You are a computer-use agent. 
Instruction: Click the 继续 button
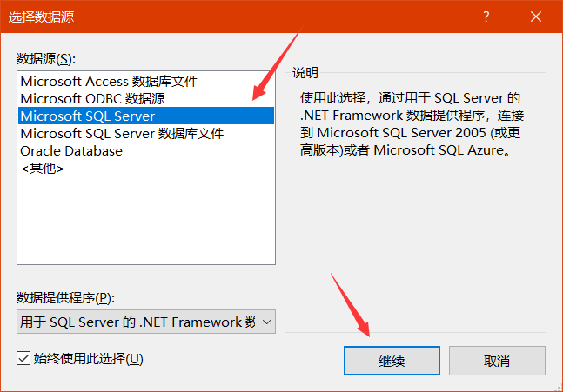tap(392, 361)
